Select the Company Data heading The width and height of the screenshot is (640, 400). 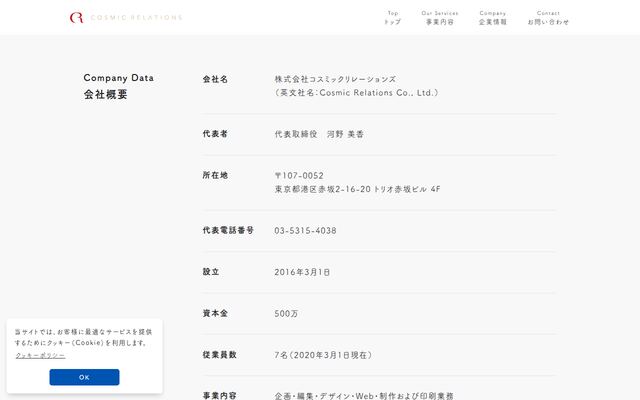(x=119, y=78)
